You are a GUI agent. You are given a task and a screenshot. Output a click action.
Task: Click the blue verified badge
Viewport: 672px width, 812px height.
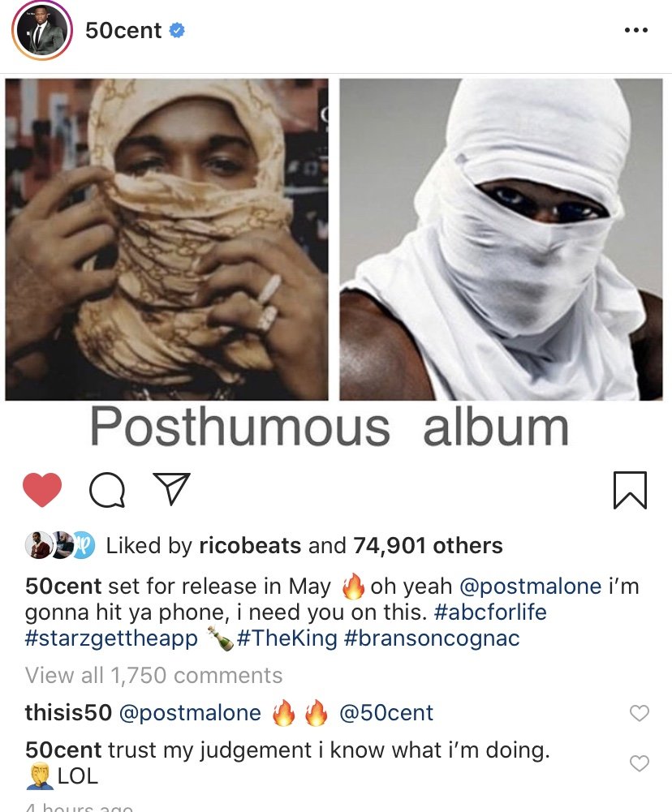177,31
